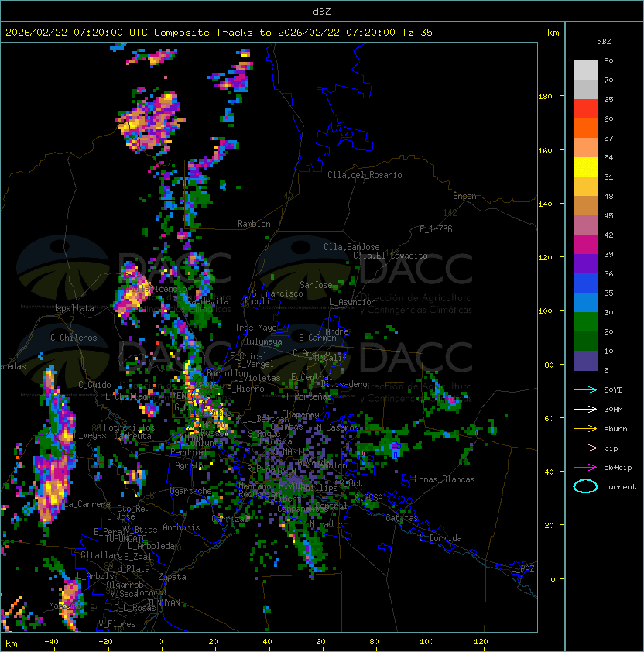Screen dimensions: 644x652
Task: Click the 'TUNUYAN' map label
Action: click(x=164, y=603)
